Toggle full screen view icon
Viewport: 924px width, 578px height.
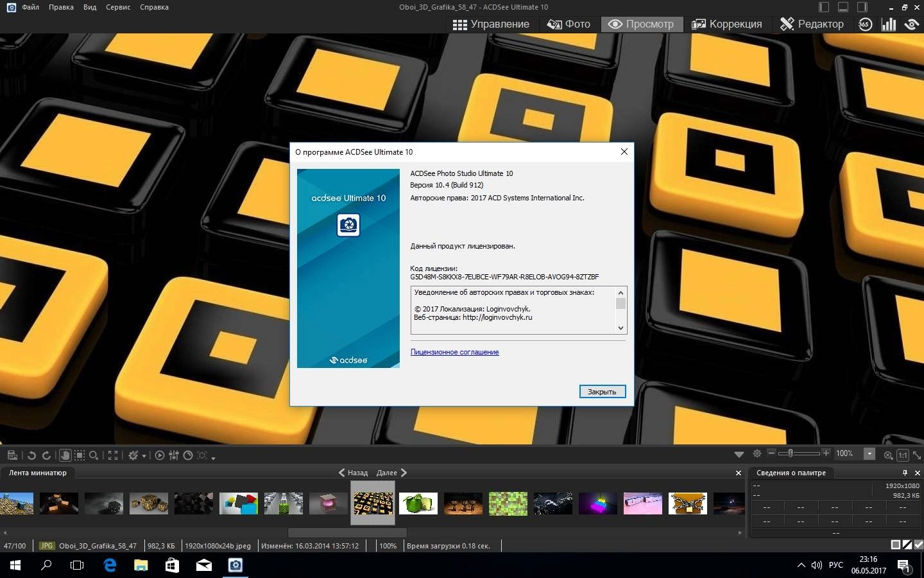point(113,455)
